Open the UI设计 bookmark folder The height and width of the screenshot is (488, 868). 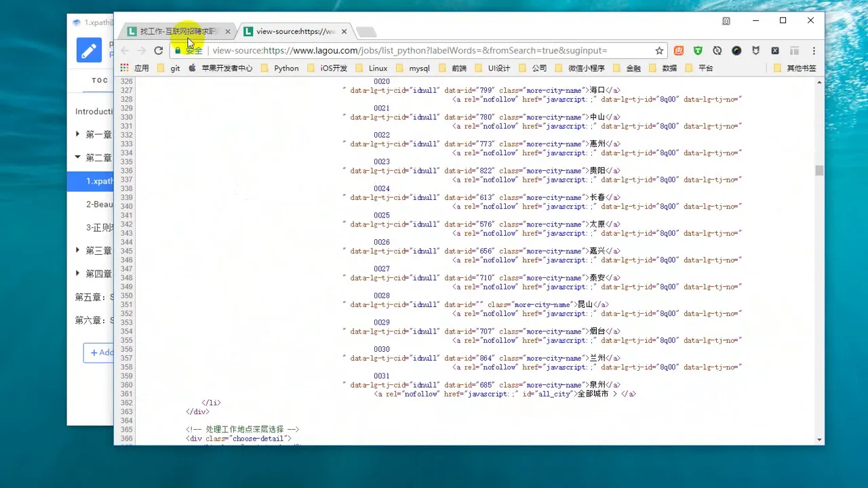point(492,68)
